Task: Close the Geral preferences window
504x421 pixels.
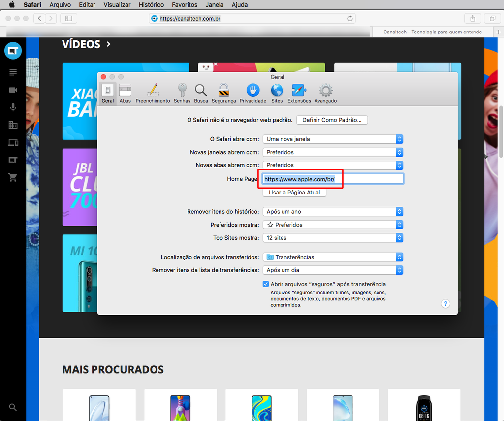Action: (103, 77)
